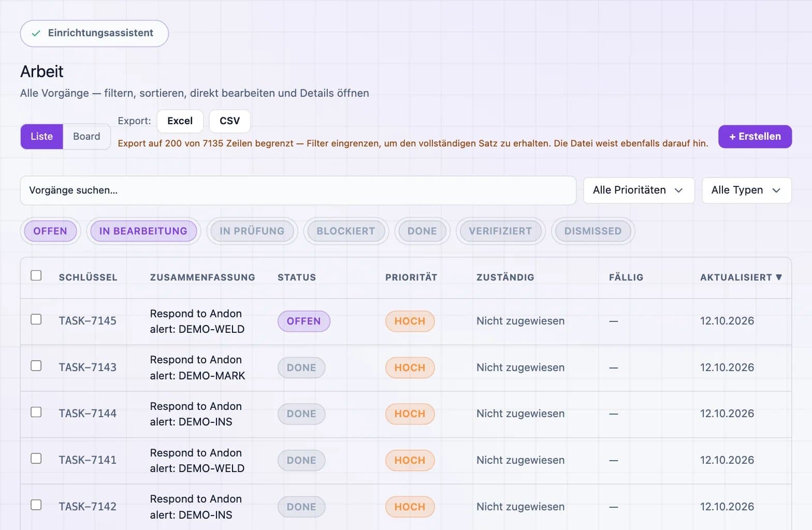
Task: Click the DONE status badge of TASK-7141
Action: pyautogui.click(x=301, y=461)
